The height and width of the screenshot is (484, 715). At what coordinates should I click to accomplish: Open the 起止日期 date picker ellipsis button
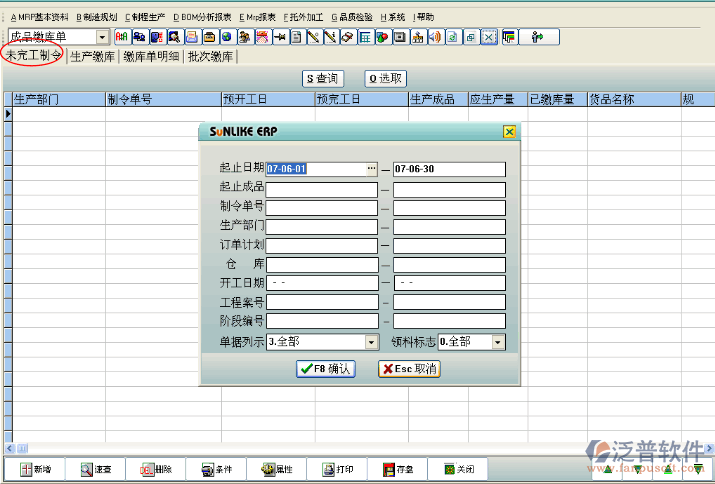372,169
